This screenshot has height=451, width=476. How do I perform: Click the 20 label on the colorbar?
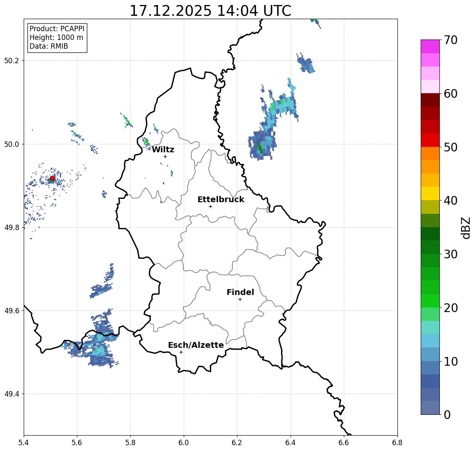(451, 308)
